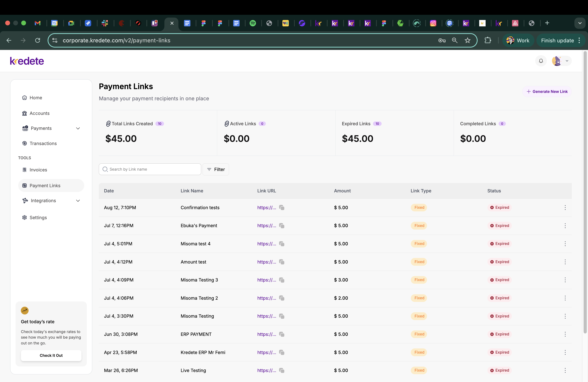This screenshot has height=382, width=588.
Task: Copy the Confirmation tests link URL
Action: 282,208
